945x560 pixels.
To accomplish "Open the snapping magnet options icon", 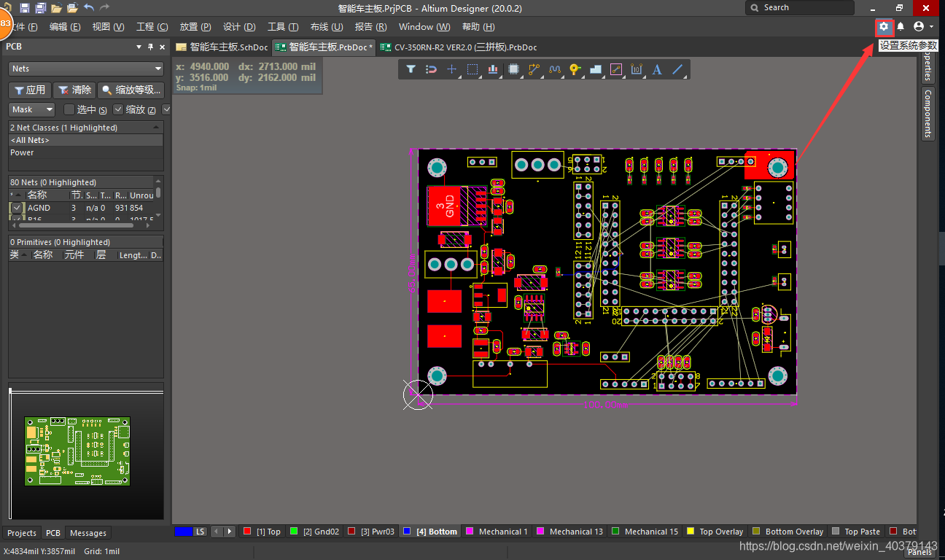I will (x=431, y=69).
